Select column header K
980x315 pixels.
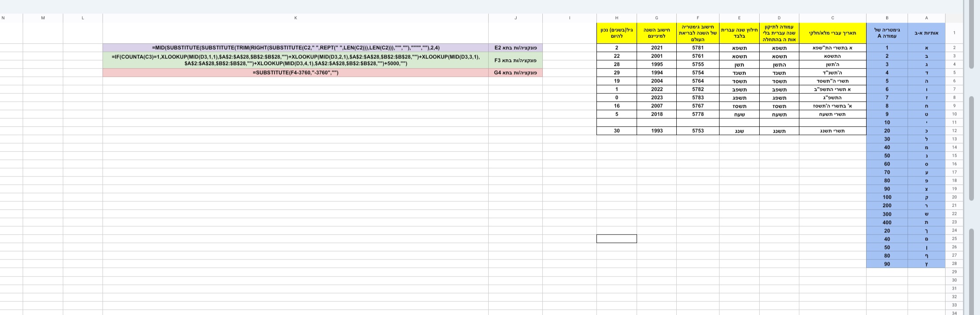pos(295,18)
